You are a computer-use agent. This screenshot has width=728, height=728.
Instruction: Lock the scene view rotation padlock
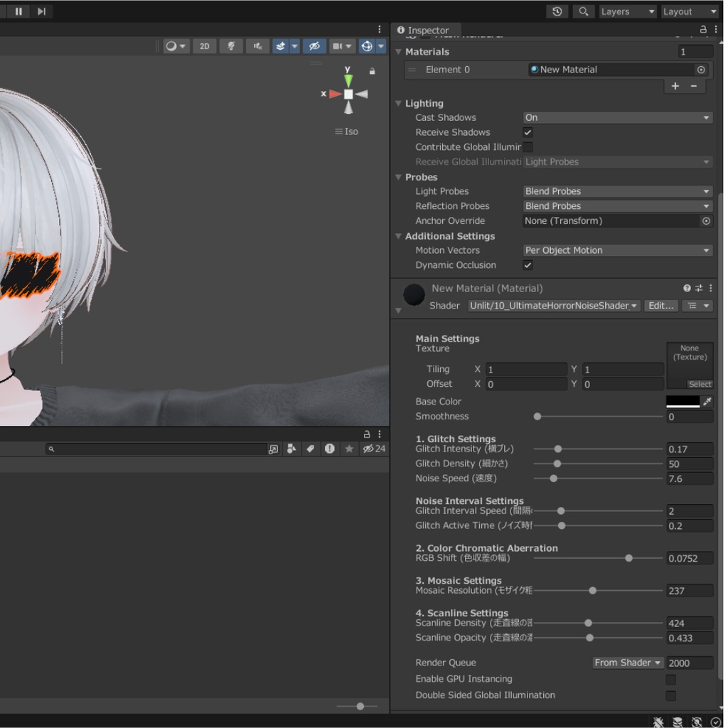point(372,71)
